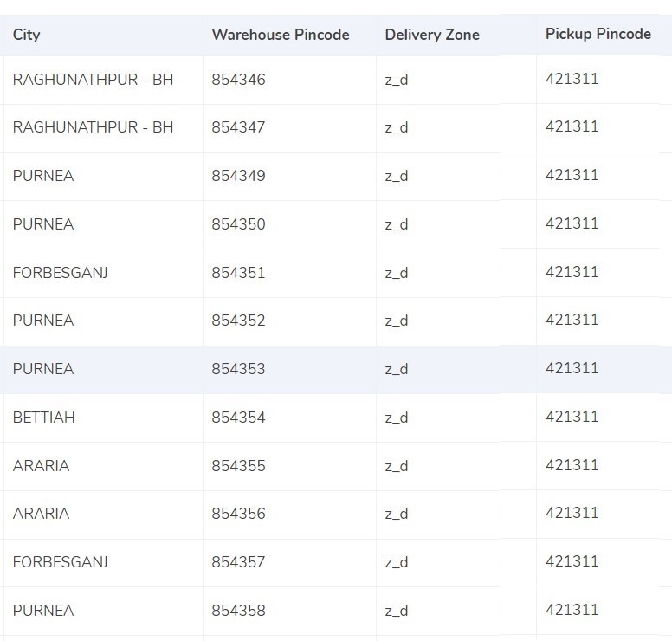Click z_d delivery zone in row 854356

pos(397,514)
